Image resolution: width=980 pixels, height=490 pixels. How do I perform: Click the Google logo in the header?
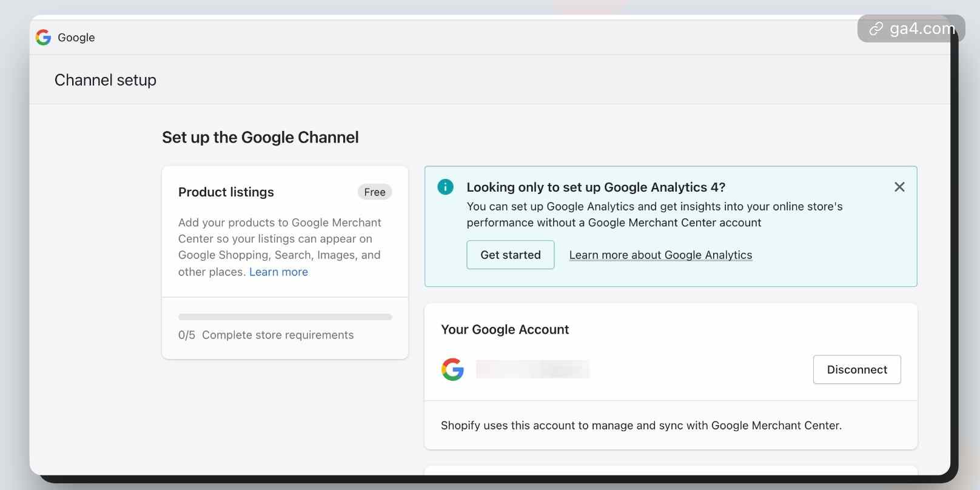point(43,38)
